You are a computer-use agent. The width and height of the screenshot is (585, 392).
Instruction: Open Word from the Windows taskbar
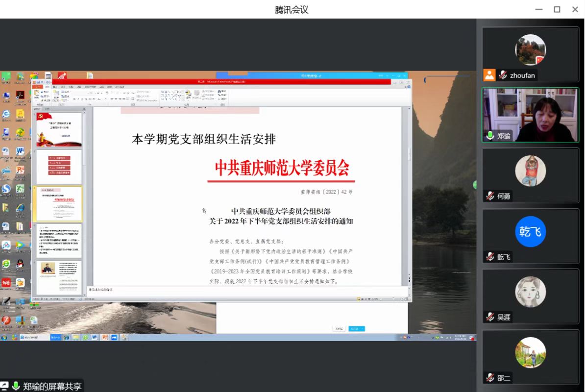[x=95, y=338]
